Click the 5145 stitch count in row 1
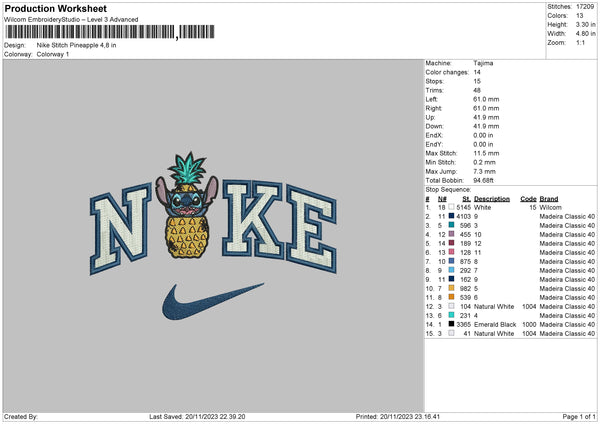Viewport: 600px width, 424px height. pyautogui.click(x=463, y=207)
